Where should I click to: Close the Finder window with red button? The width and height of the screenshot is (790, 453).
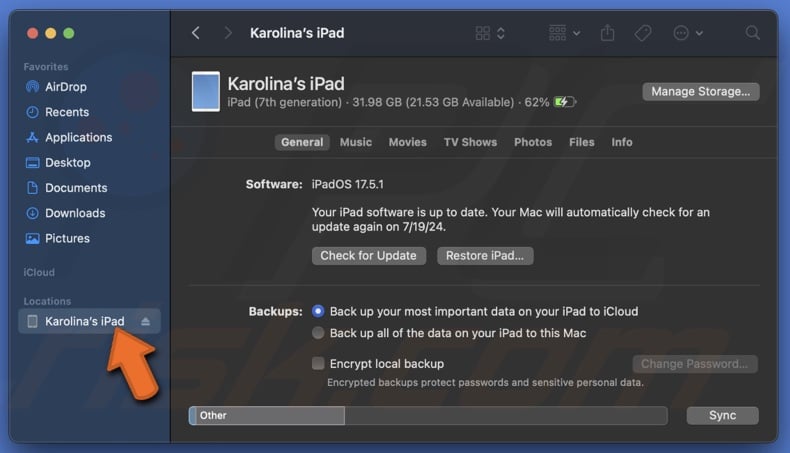point(33,33)
